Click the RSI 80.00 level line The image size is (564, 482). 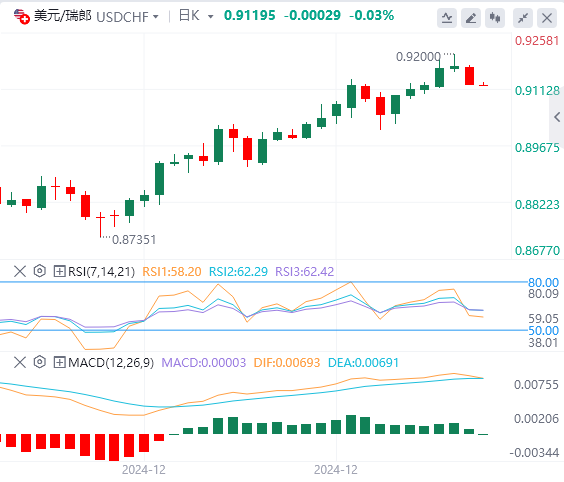263,282
